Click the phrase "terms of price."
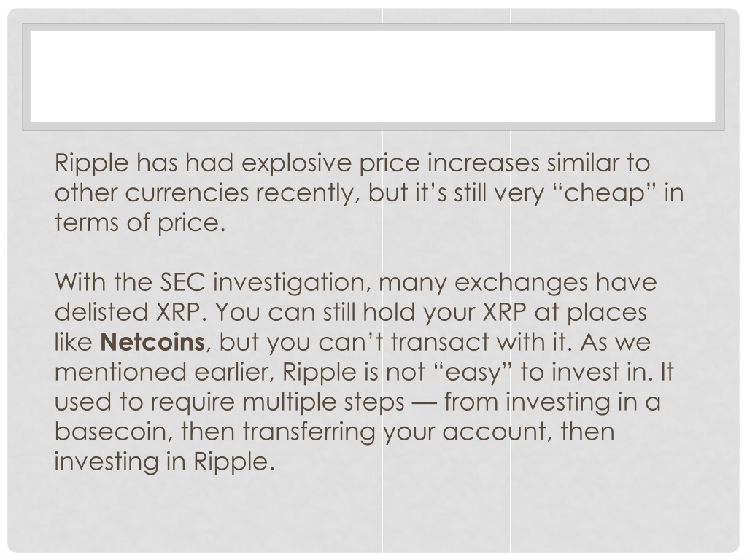Screen dimensions: 747x560 (139, 223)
